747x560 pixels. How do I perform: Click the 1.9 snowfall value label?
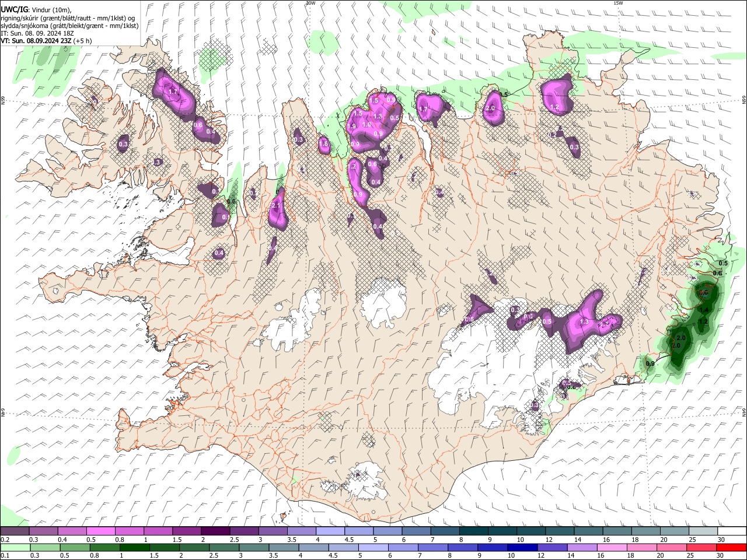coord(352,127)
